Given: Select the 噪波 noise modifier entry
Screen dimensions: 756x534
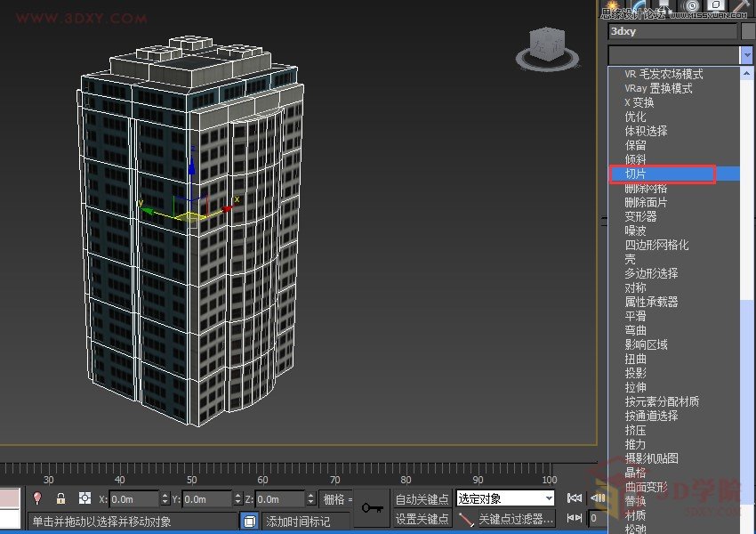Looking at the screenshot, I should (x=634, y=231).
